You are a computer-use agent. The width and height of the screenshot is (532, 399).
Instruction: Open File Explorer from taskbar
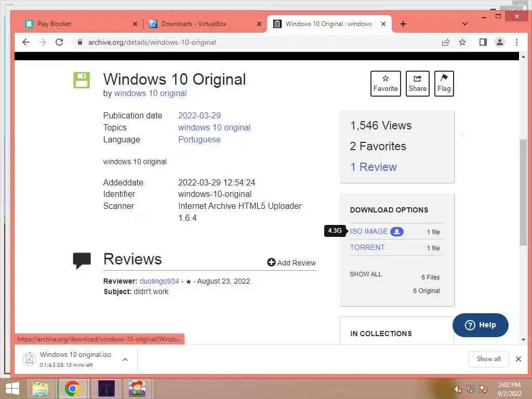tap(41, 389)
